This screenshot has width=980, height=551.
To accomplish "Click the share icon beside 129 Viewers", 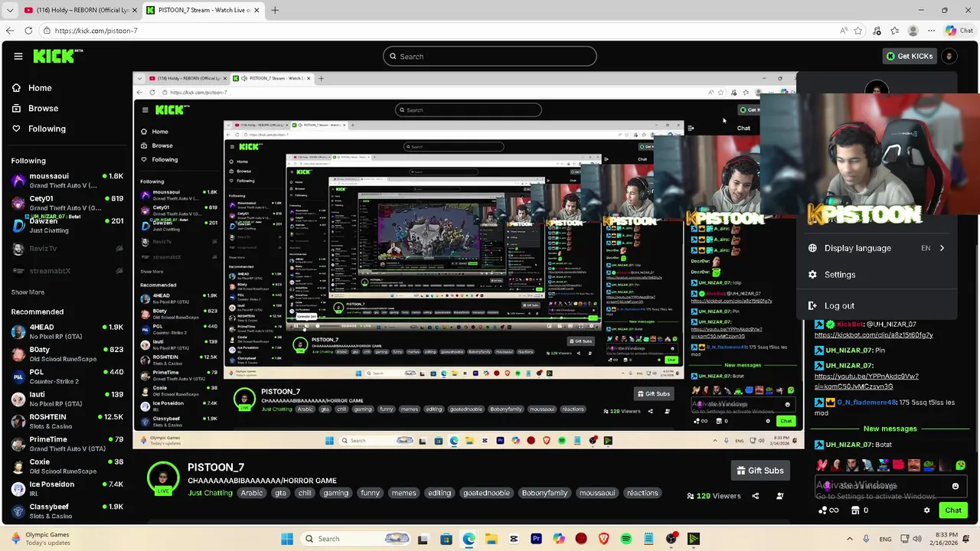I will click(755, 496).
